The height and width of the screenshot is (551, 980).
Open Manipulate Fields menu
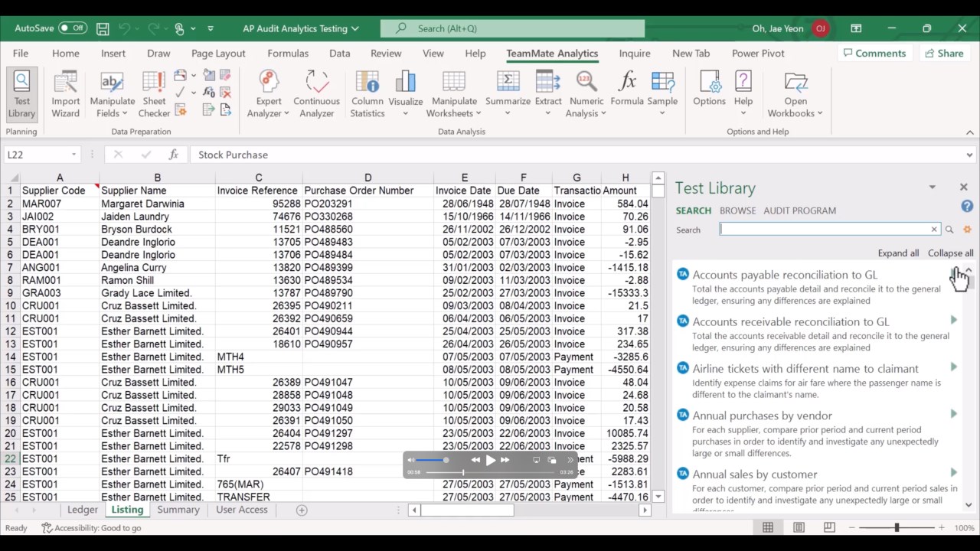[112, 94]
